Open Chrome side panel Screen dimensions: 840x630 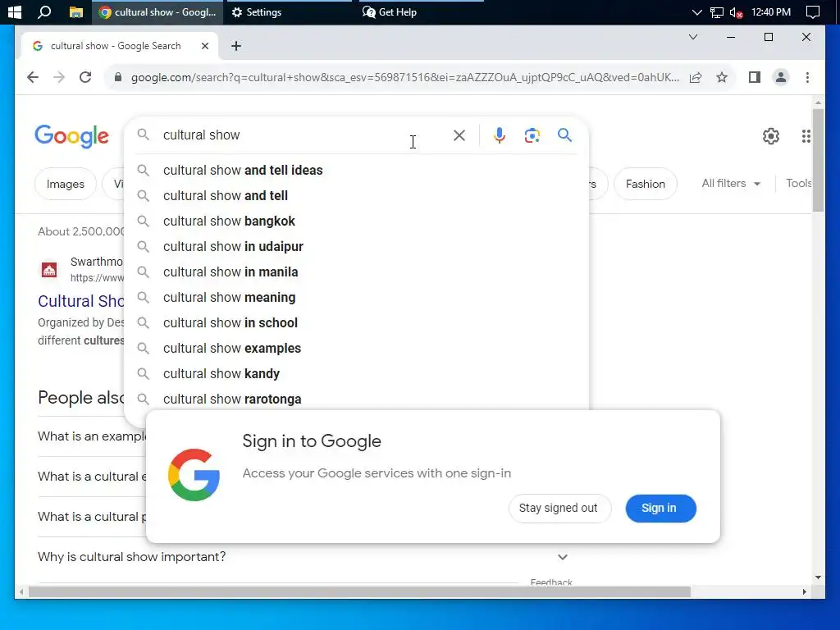pos(755,77)
